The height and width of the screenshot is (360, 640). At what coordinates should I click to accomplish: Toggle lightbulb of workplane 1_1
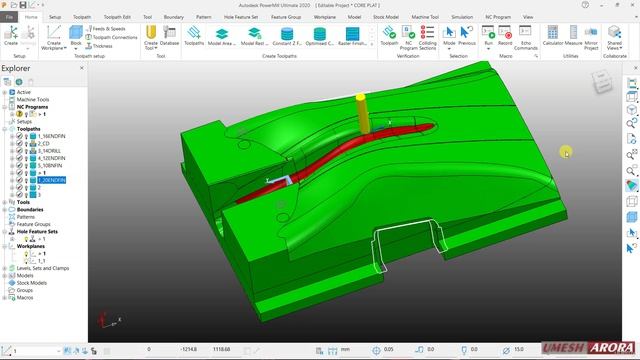pos(27,261)
